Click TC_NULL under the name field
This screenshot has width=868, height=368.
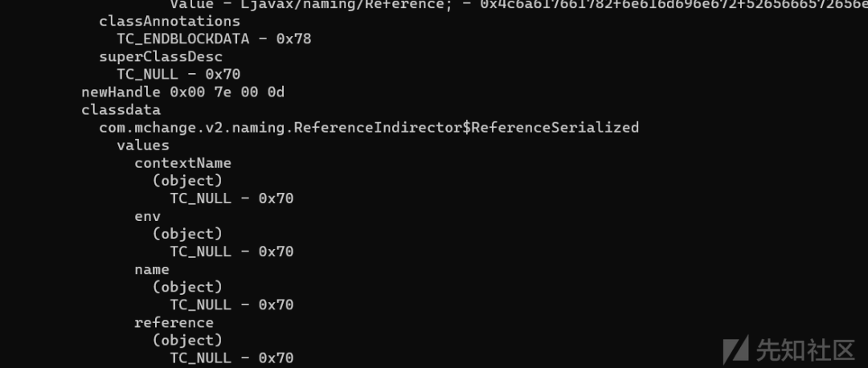(x=231, y=305)
